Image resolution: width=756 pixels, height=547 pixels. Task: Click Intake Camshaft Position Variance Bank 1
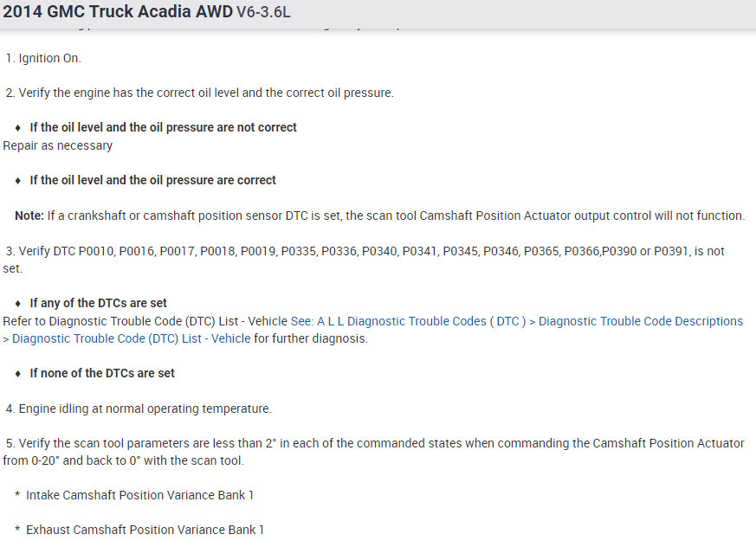139,495
